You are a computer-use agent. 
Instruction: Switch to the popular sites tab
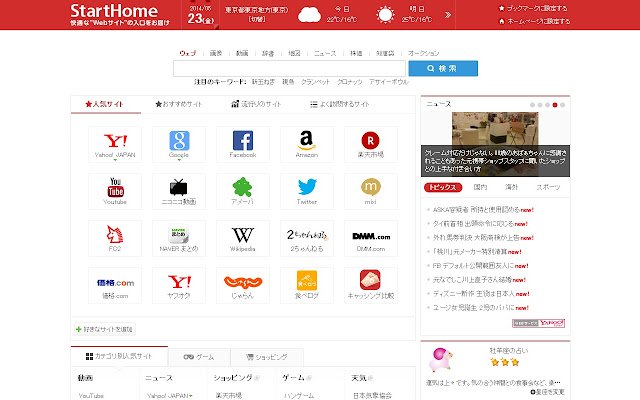pyautogui.click(x=106, y=104)
